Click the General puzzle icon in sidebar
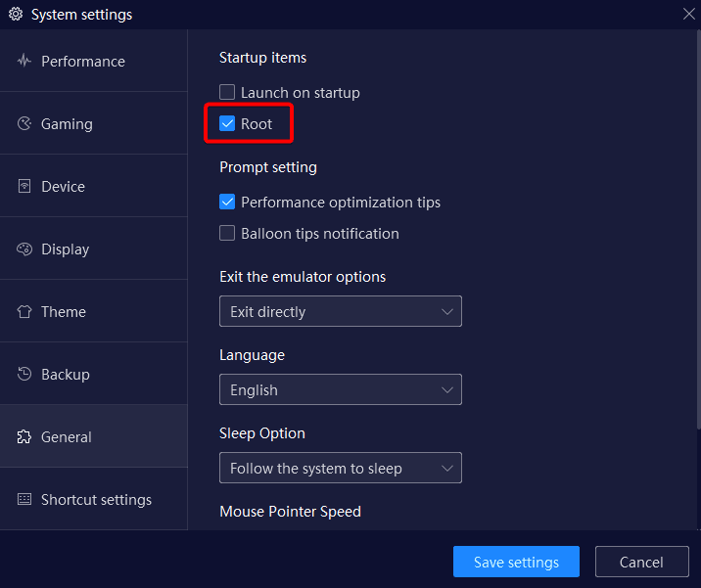Viewport: 701px width, 588px height. coord(24,436)
